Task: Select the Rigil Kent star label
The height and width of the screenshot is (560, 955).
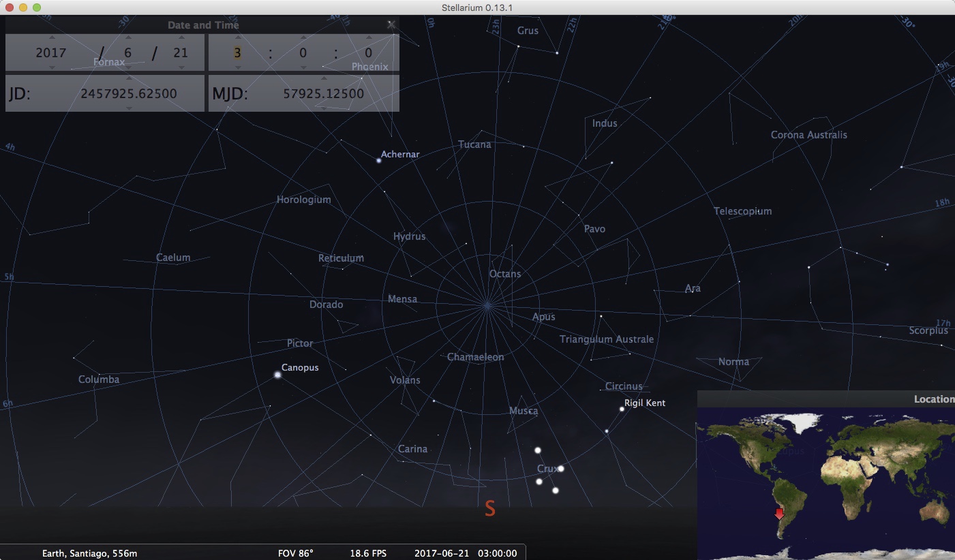Action: pyautogui.click(x=645, y=403)
